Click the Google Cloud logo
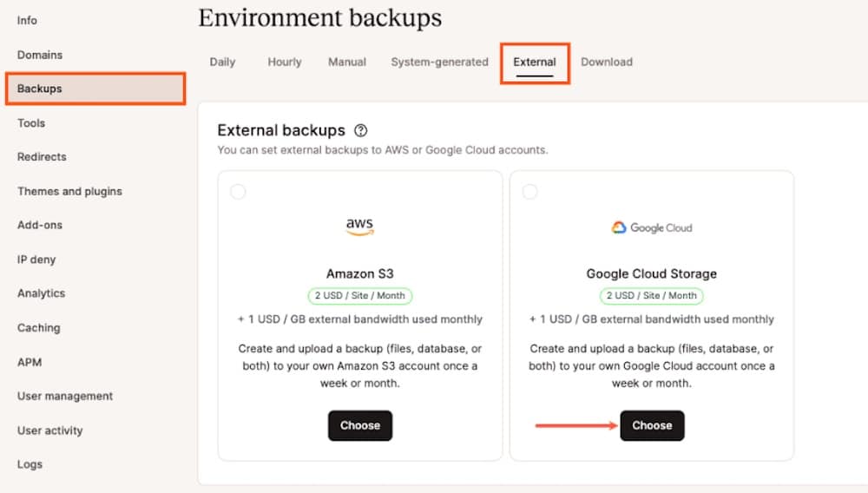 (x=651, y=227)
